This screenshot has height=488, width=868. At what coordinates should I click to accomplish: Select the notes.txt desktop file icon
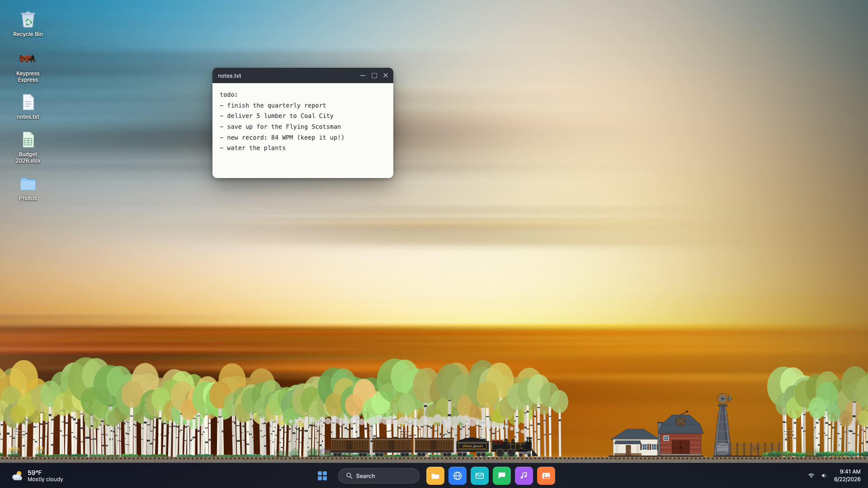tap(28, 107)
